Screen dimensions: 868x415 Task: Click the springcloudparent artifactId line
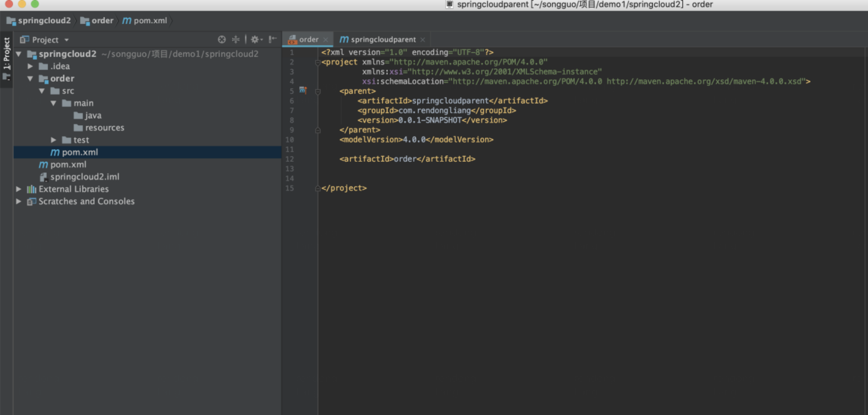[453, 101]
